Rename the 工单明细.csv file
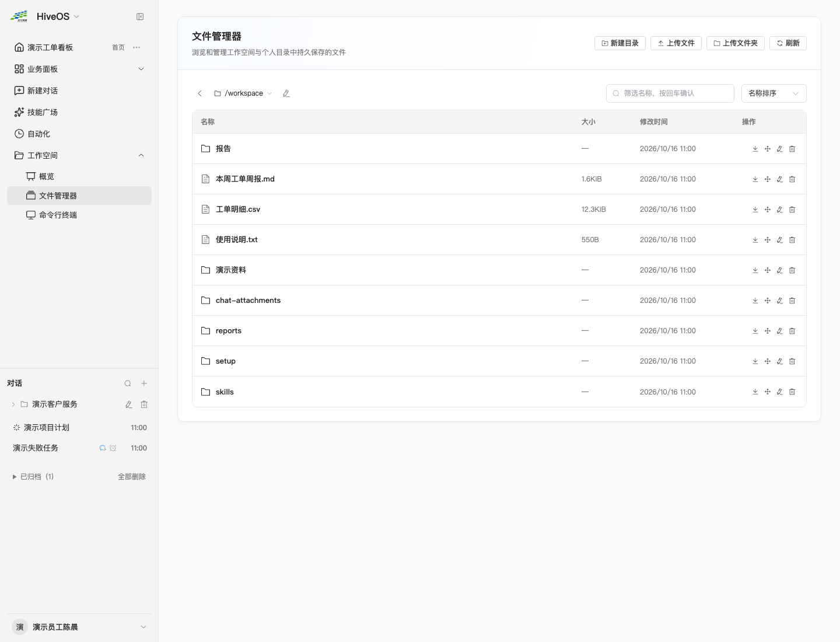 780,210
